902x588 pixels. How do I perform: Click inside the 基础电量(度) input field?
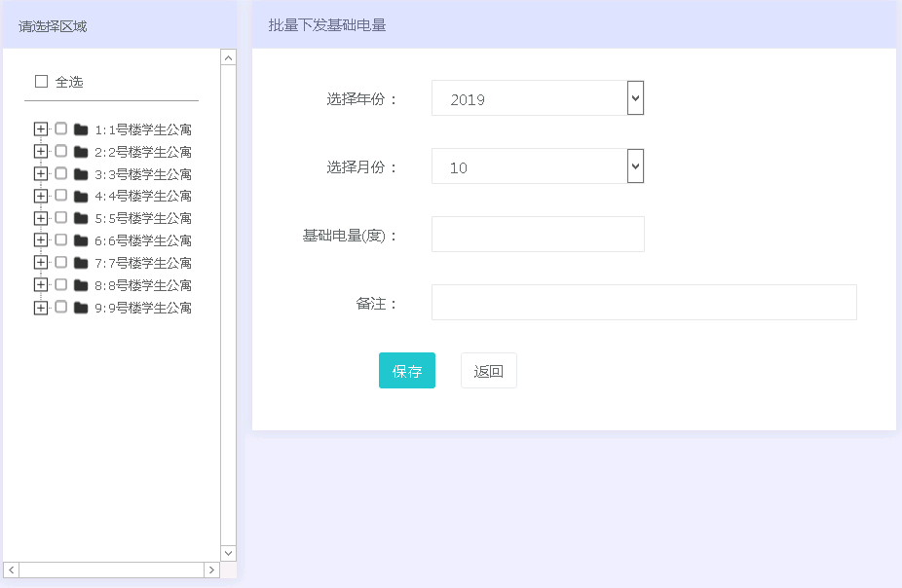(538, 234)
